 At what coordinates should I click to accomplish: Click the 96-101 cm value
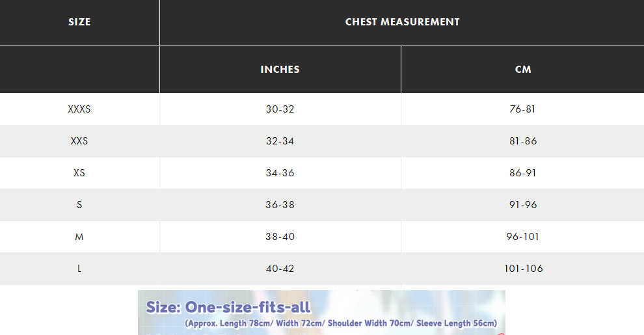click(522, 237)
